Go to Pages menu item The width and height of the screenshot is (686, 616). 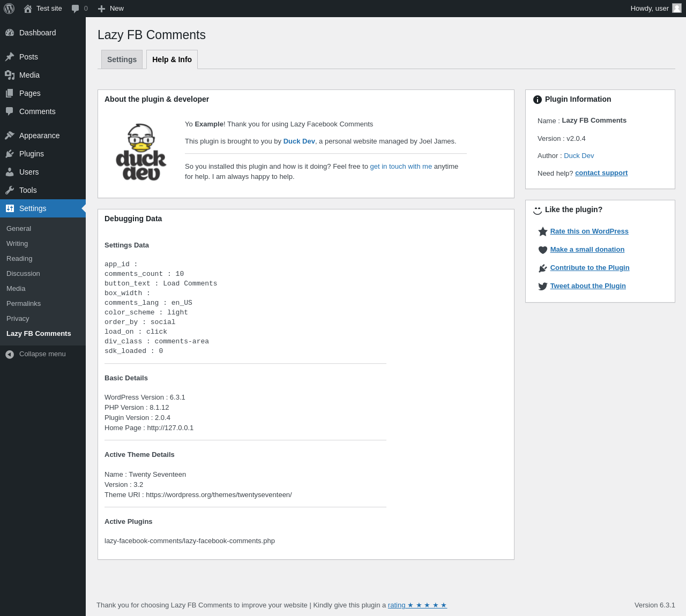(x=43, y=93)
